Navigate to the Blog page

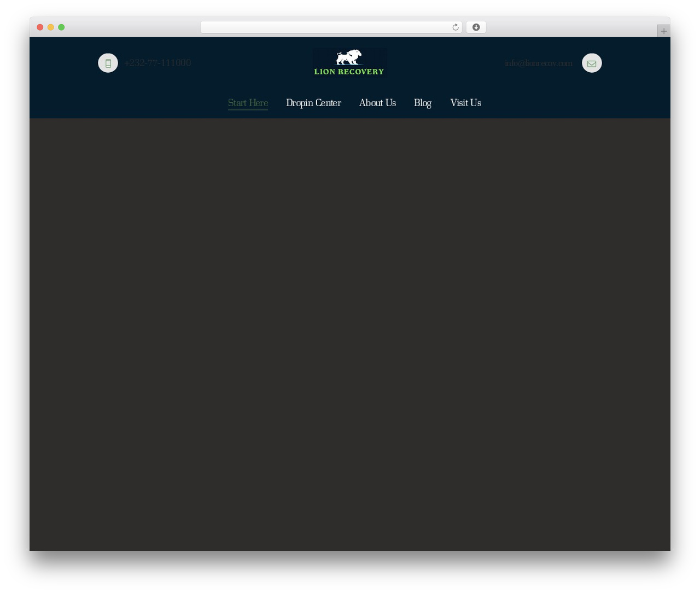(x=423, y=103)
